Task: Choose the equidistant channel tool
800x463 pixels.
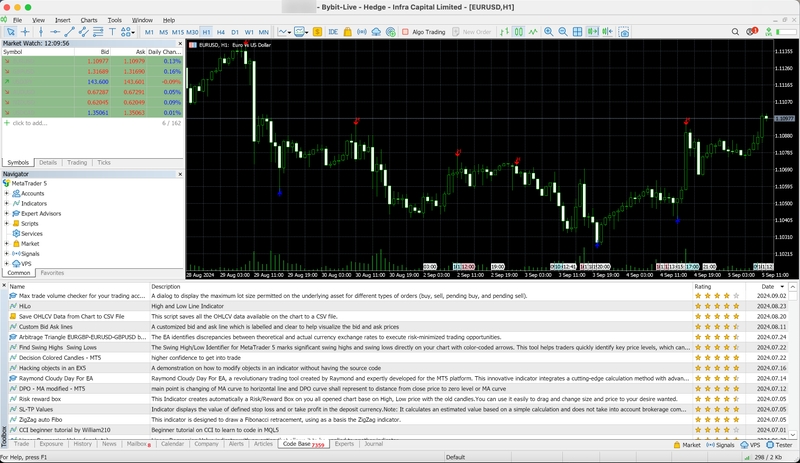Action: pyautogui.click(x=84, y=32)
